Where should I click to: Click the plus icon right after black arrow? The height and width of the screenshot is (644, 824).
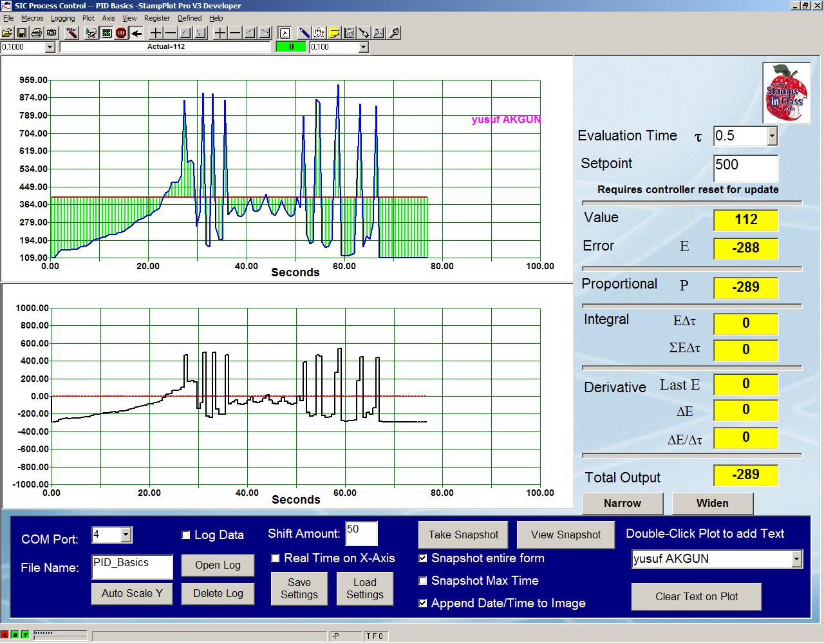pyautogui.click(x=156, y=33)
